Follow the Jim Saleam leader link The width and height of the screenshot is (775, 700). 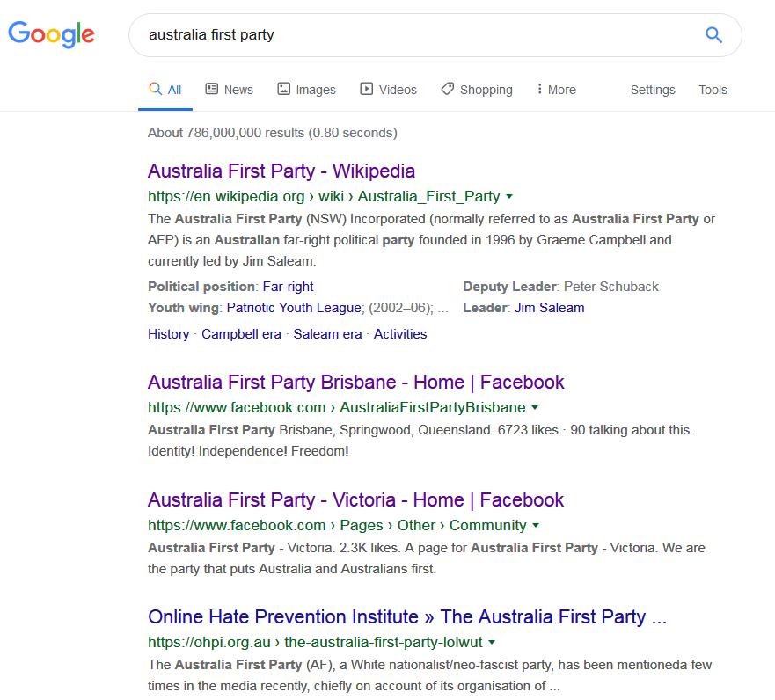pos(549,308)
